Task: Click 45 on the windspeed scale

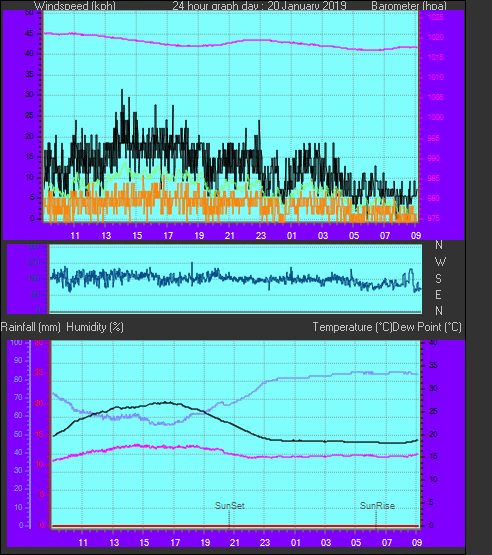Action: [29, 33]
